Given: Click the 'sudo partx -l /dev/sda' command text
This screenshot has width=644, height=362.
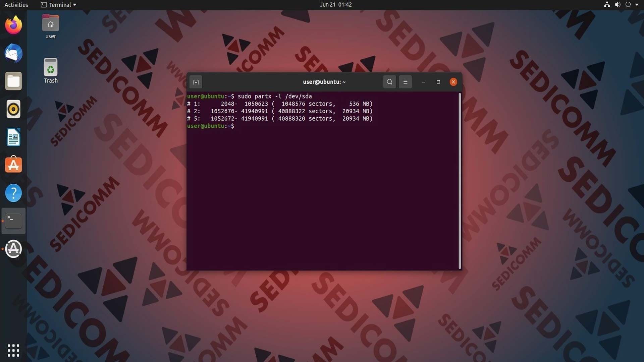Looking at the screenshot, I should [275, 97].
